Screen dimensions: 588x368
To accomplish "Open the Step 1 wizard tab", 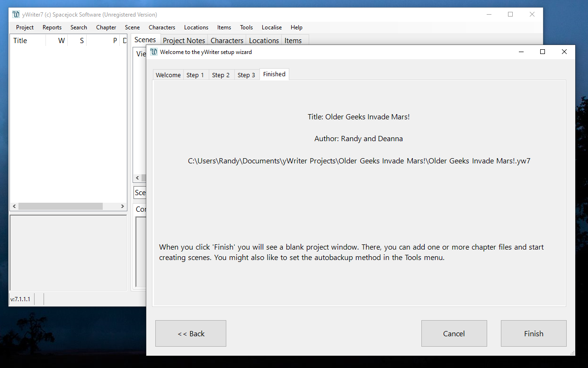I will coord(196,75).
